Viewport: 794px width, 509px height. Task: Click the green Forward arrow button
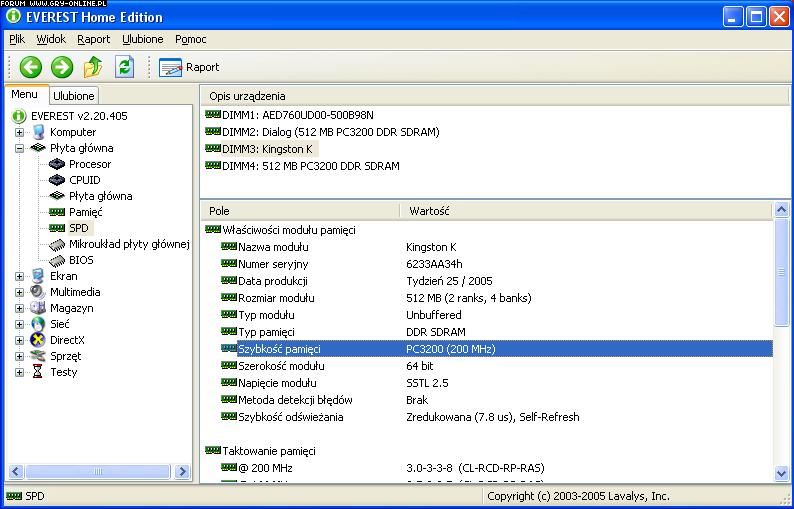(62, 67)
